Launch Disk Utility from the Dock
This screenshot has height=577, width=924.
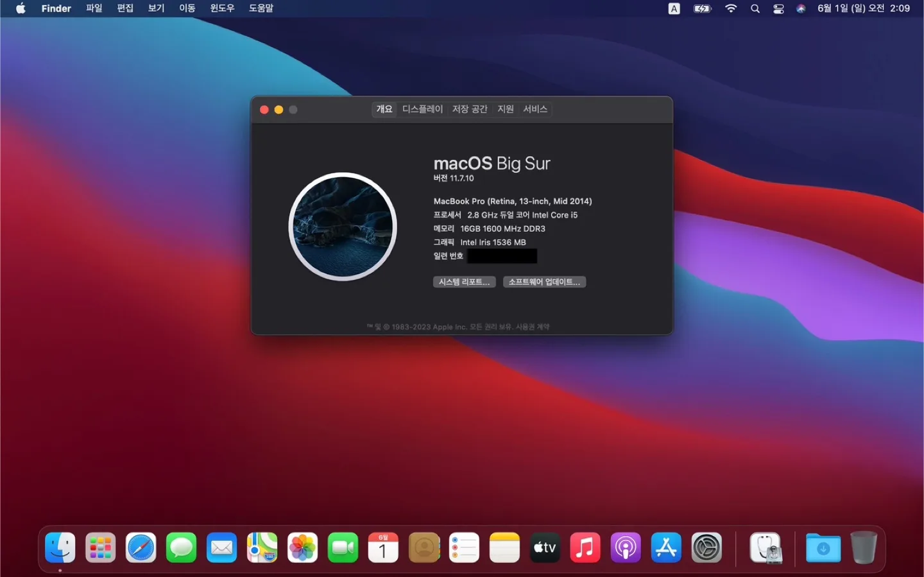[766, 547]
